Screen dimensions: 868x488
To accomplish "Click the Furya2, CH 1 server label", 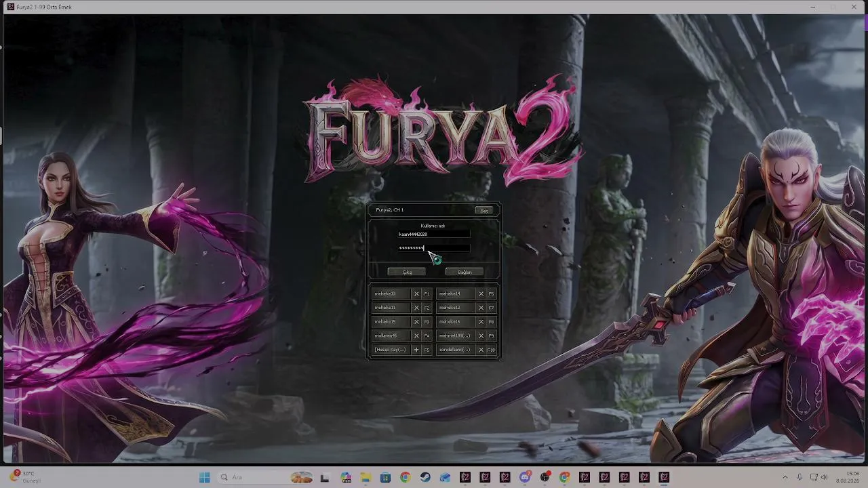I will pyautogui.click(x=390, y=210).
